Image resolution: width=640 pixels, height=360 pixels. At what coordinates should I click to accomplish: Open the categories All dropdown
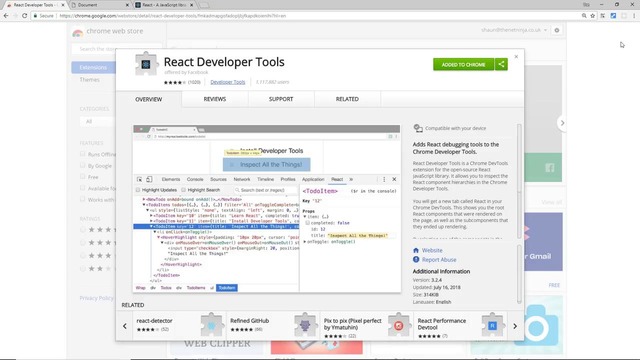tap(98, 121)
